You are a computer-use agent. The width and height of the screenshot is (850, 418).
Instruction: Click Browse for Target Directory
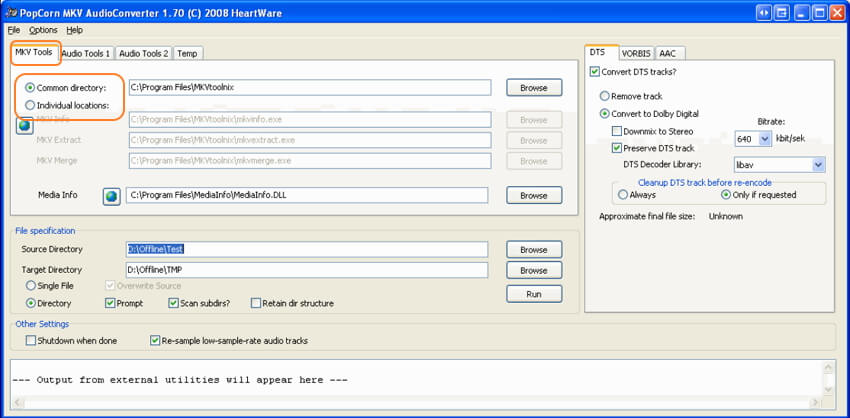tap(534, 270)
